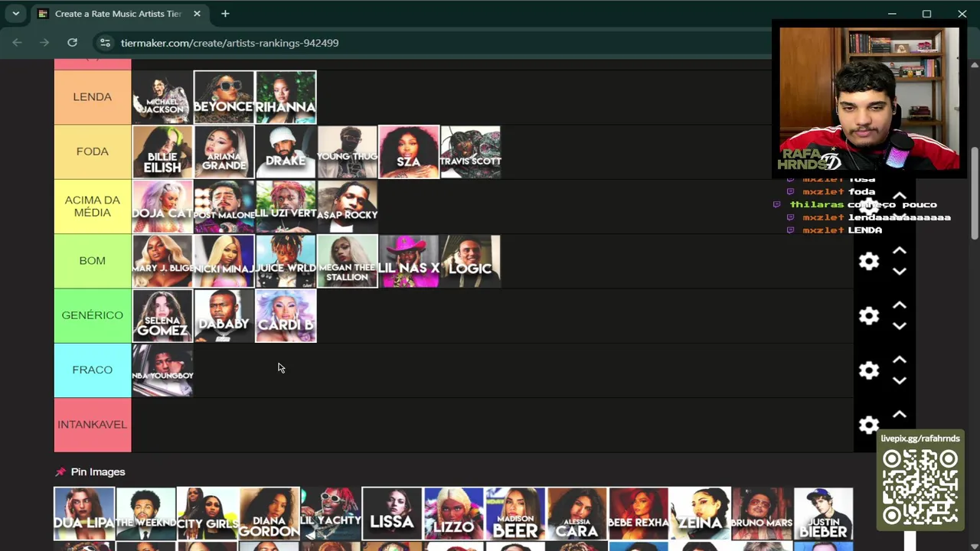980x551 pixels.
Task: Move GENÉRICO tier row down
Action: tap(900, 325)
